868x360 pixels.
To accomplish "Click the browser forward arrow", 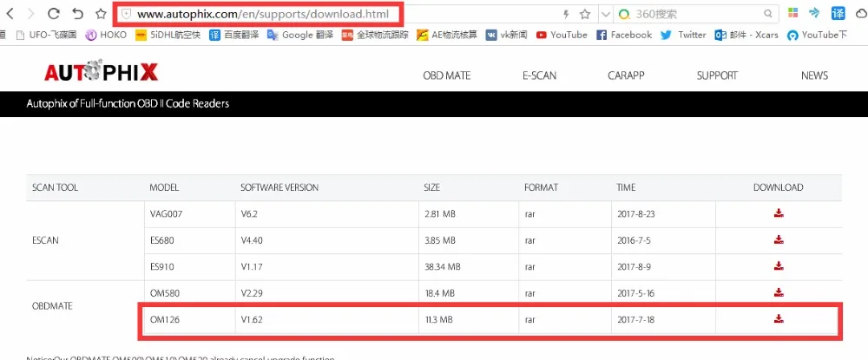I will [31, 14].
